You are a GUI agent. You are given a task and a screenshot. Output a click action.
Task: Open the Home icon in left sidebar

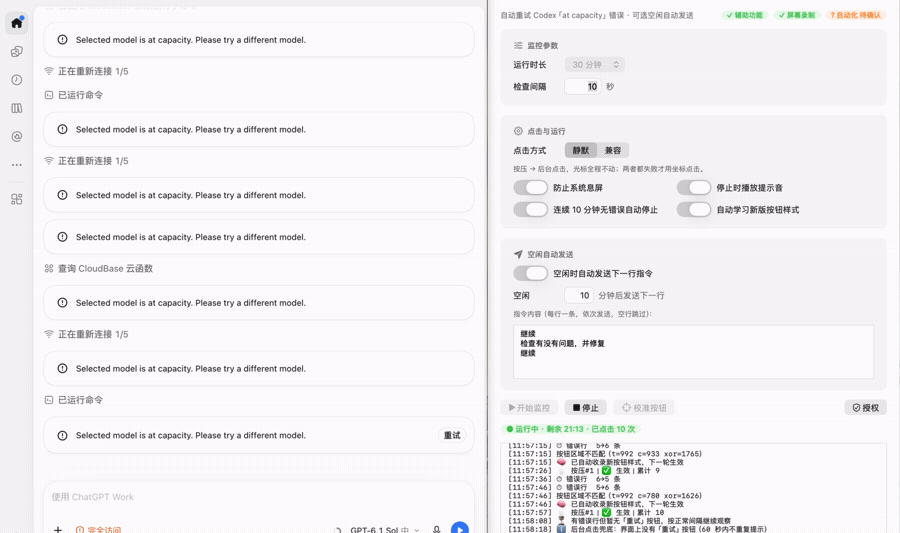(x=17, y=23)
